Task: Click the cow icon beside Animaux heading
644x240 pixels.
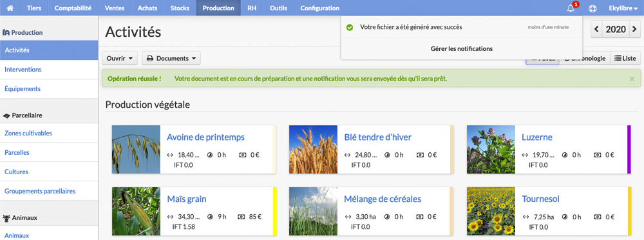Action: tap(6, 218)
